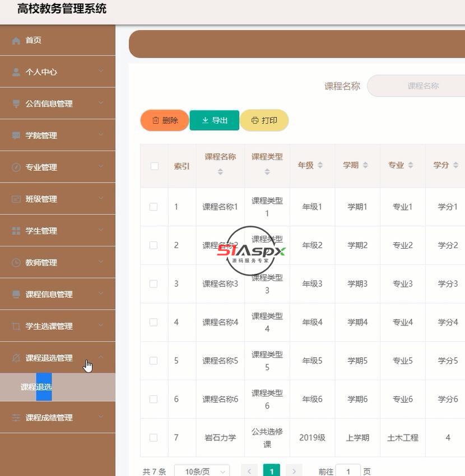Sort by 课程名称 column arrows
This screenshot has width=465, height=476.
tap(221, 172)
